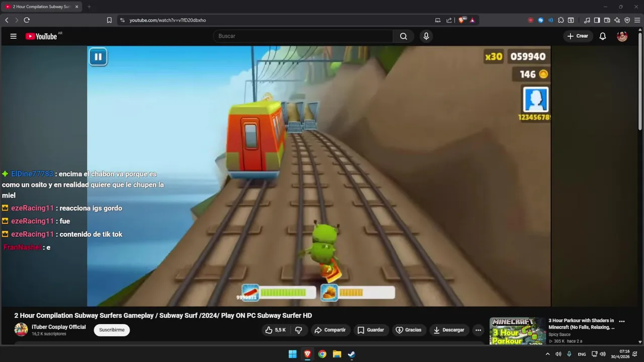Save video with the Guardar button
The width and height of the screenshot is (644, 362).
pos(371,330)
